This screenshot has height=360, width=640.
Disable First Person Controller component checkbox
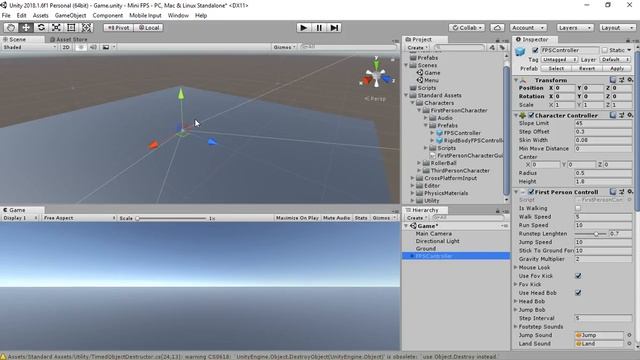531,191
